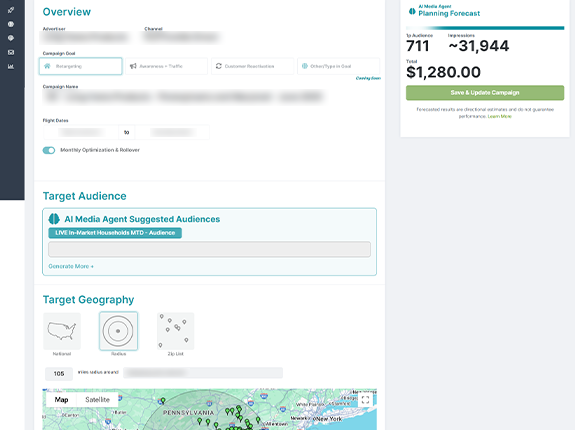The height and width of the screenshot is (430, 575).
Task: Toggle Monthly Optimization & Rollover switch
Action: 49,150
